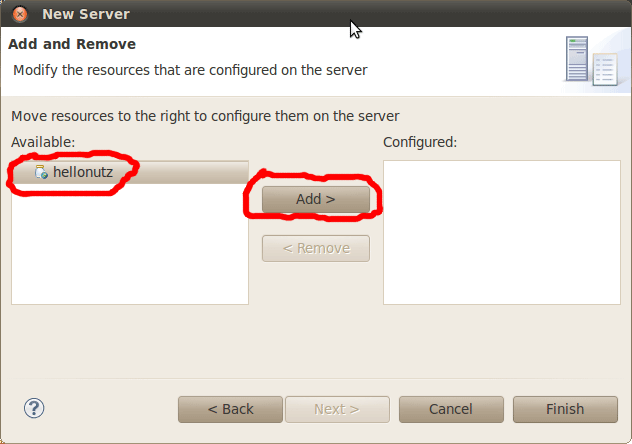Click the Configured: label
Viewport: 632px width, 444px height.
point(420,142)
